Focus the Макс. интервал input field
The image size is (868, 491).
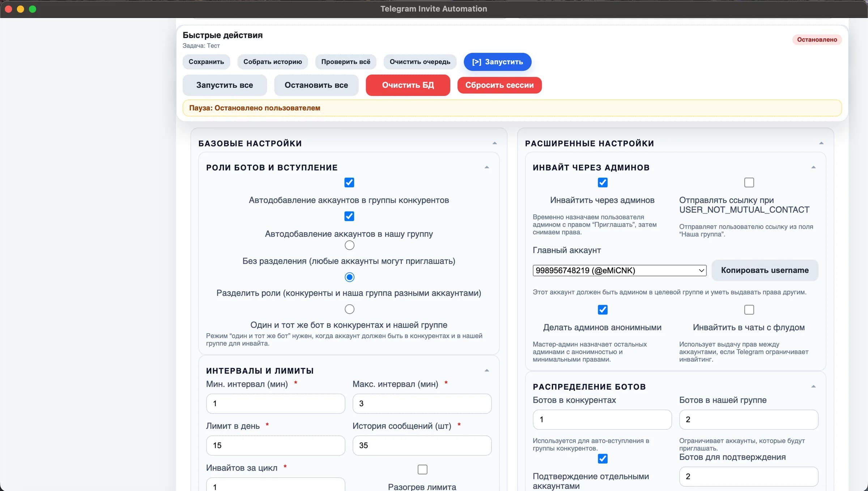tap(422, 403)
